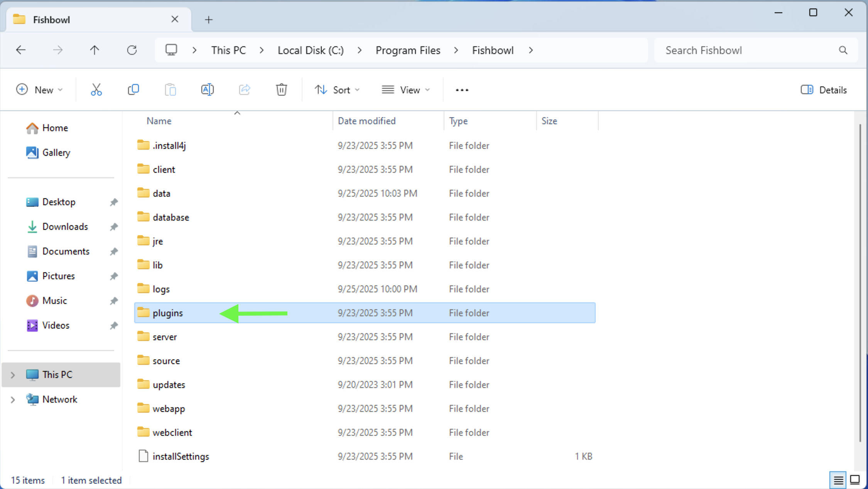Open the View options dropdown
The height and width of the screenshot is (489, 868).
pyautogui.click(x=406, y=89)
